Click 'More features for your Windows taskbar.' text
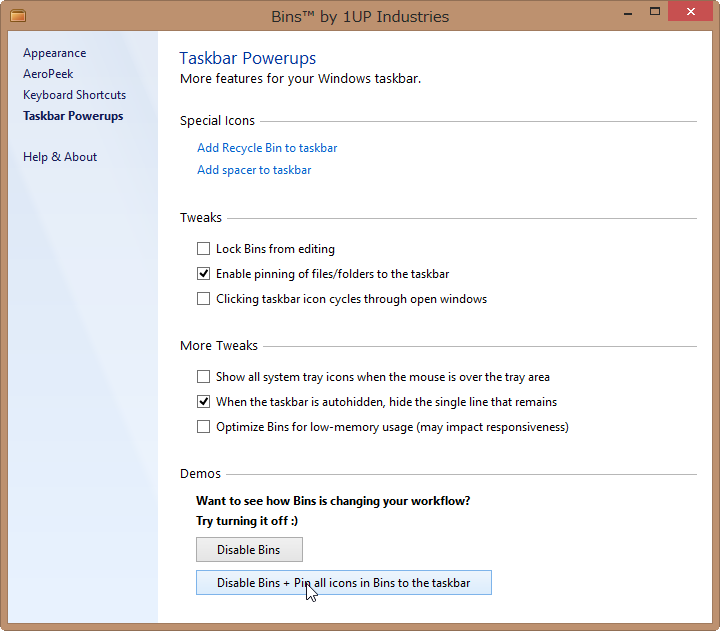720x631 pixels. point(300,79)
